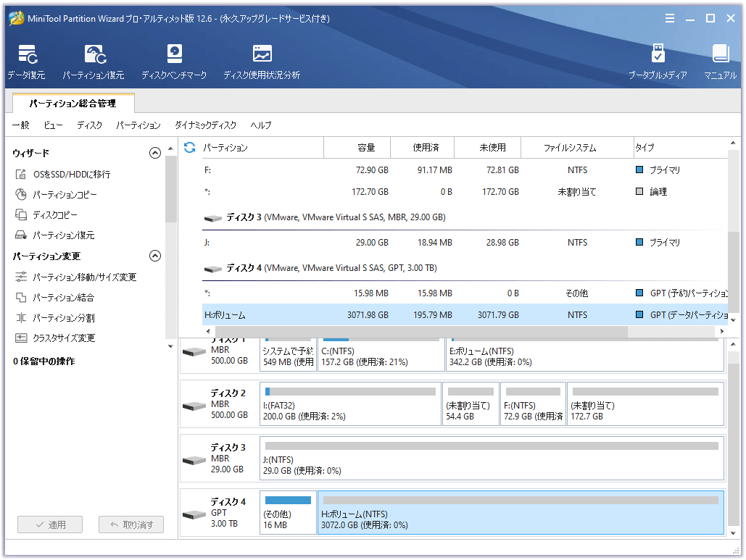Open ディスク使用状況分析 analyzer

pos(261,61)
